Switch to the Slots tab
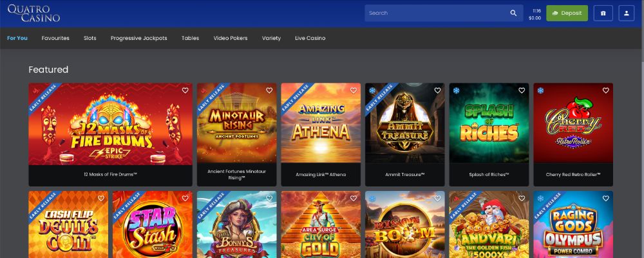The height and width of the screenshot is (258, 644). pyautogui.click(x=90, y=38)
